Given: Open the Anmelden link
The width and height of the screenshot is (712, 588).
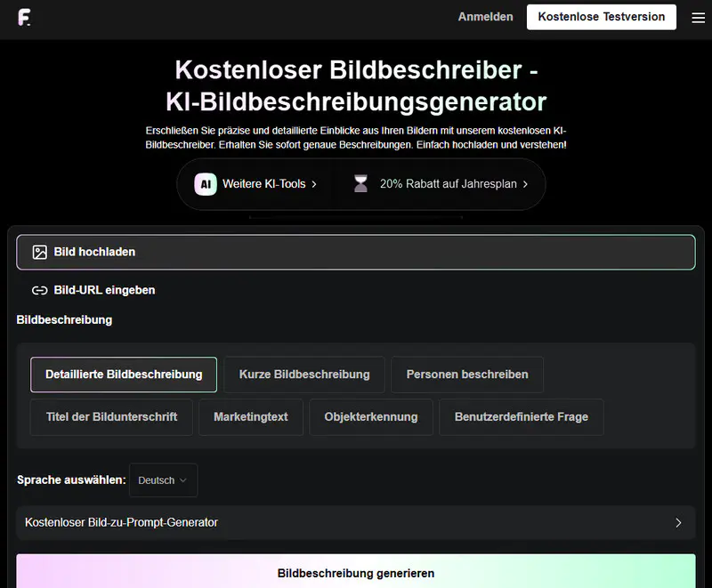Looking at the screenshot, I should tap(485, 17).
